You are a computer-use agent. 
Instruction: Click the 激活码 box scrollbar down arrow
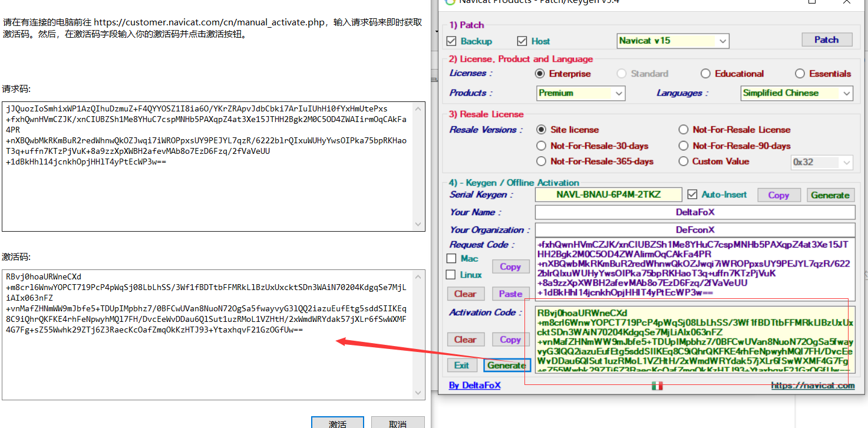click(x=419, y=393)
